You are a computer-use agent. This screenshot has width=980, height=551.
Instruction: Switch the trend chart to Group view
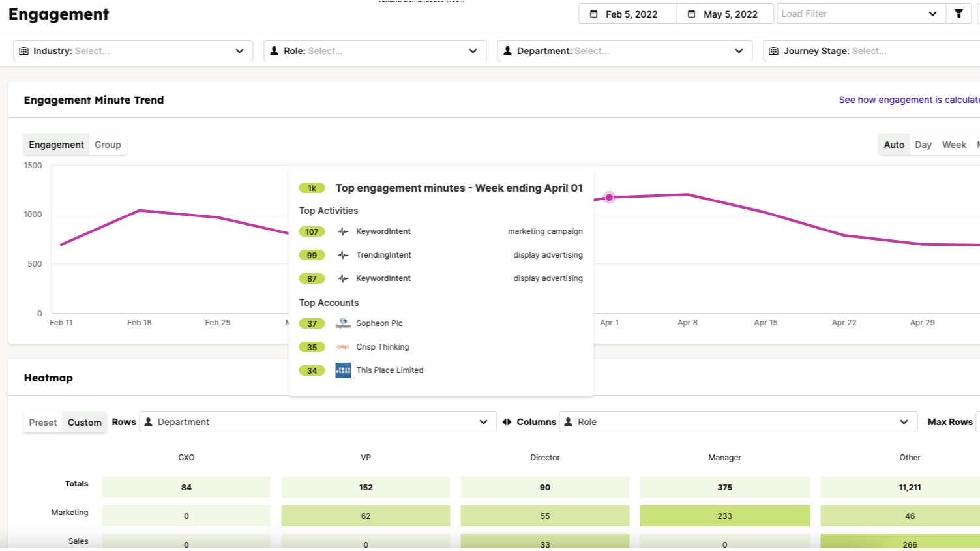click(108, 145)
